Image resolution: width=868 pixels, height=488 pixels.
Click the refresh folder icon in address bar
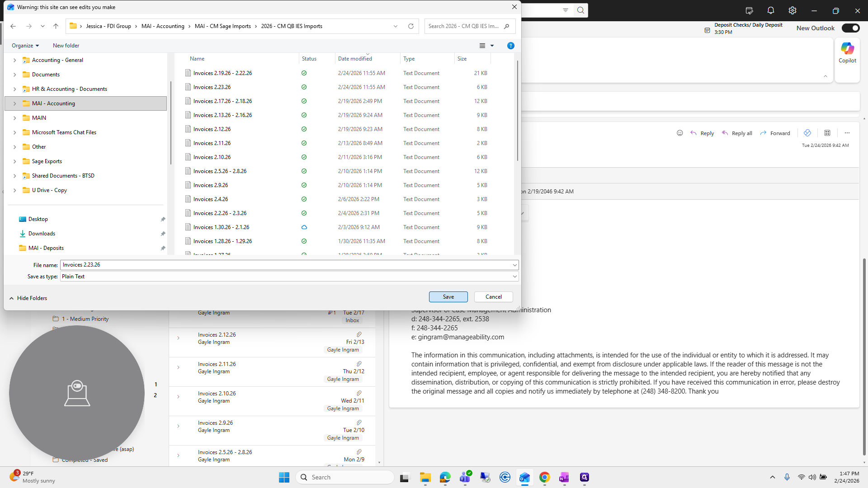[x=411, y=26]
